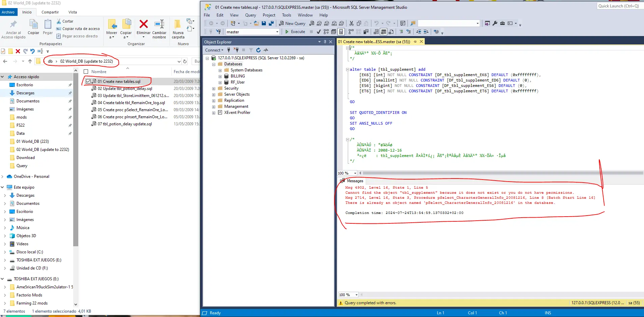Click the New Query toolbar button
Image resolution: width=644 pixels, height=317 pixels.
point(292,23)
